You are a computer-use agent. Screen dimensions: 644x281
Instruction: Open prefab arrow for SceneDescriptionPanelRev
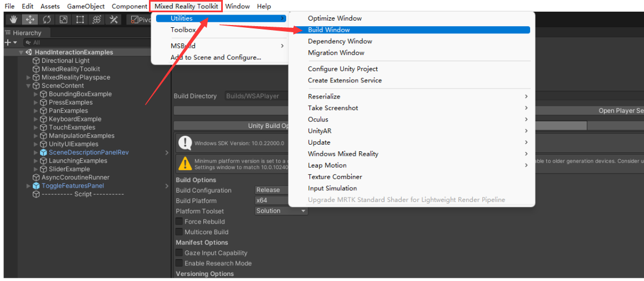167,152
